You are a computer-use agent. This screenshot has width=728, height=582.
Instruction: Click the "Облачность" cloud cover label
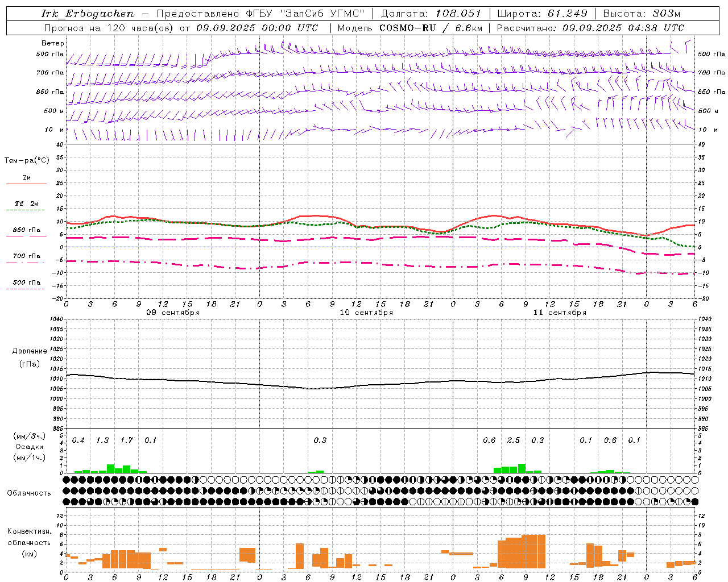tap(29, 493)
